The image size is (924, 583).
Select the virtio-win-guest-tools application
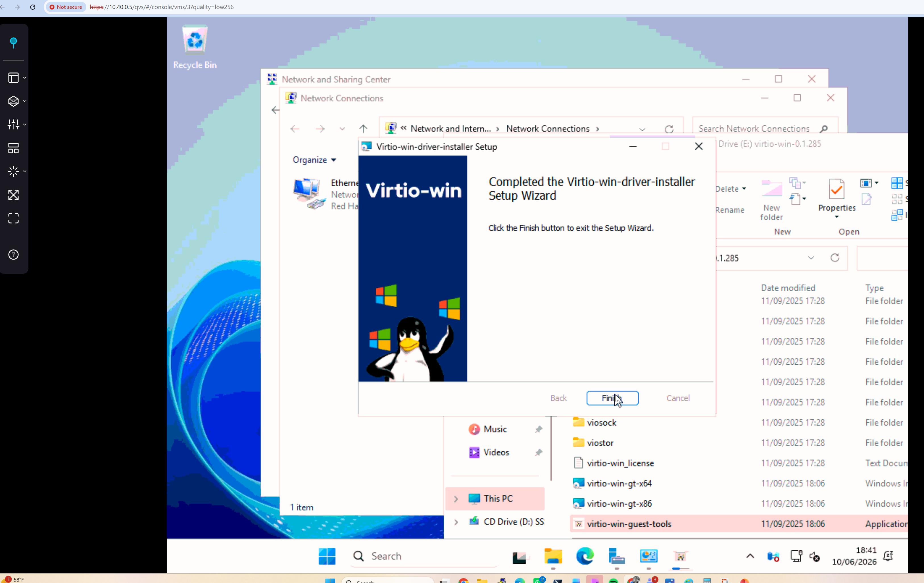tap(621, 524)
